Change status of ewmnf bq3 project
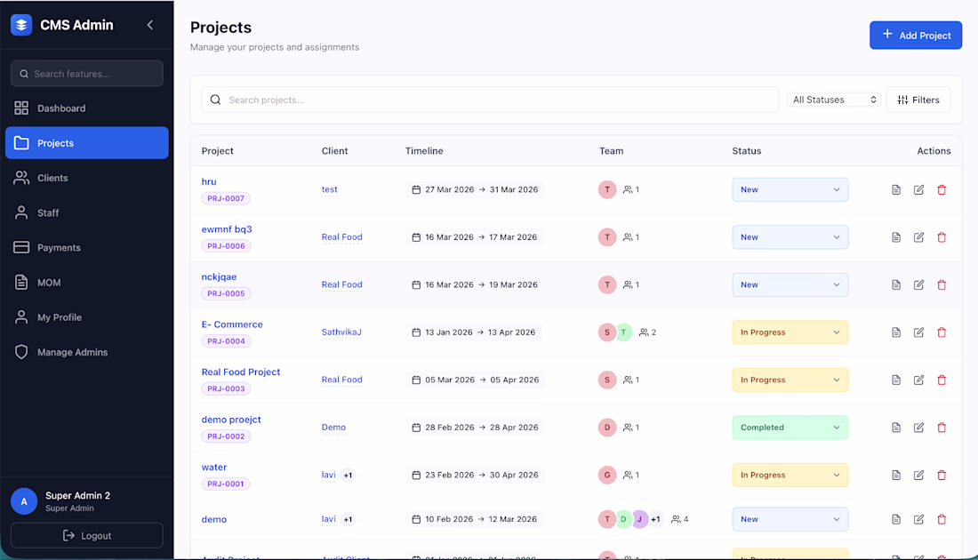Viewport: 978px width, 560px height. [790, 237]
